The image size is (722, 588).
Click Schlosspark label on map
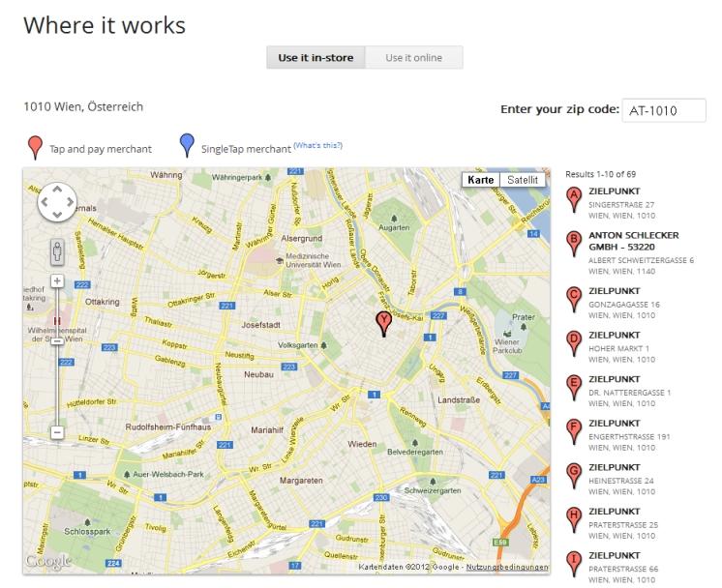(87, 532)
